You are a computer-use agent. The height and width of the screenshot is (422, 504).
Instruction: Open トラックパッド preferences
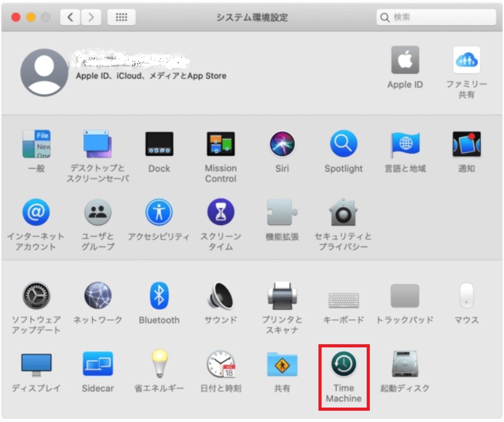click(x=405, y=296)
